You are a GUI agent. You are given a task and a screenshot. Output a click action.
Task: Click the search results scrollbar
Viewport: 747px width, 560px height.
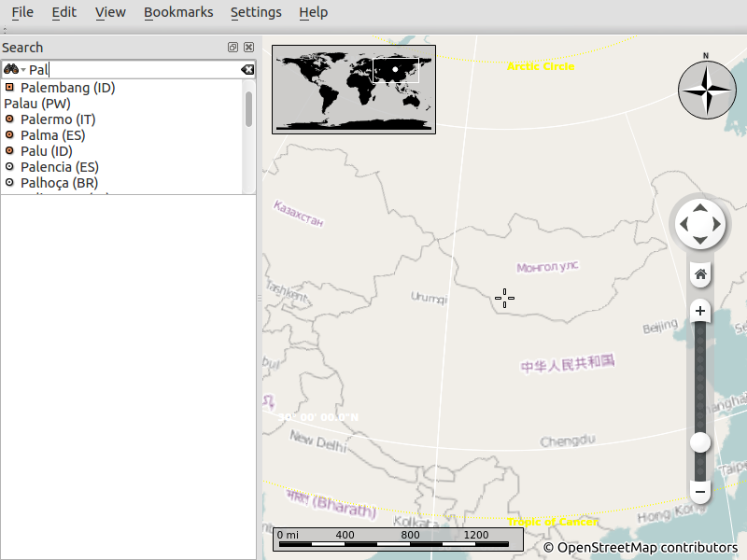click(x=248, y=110)
